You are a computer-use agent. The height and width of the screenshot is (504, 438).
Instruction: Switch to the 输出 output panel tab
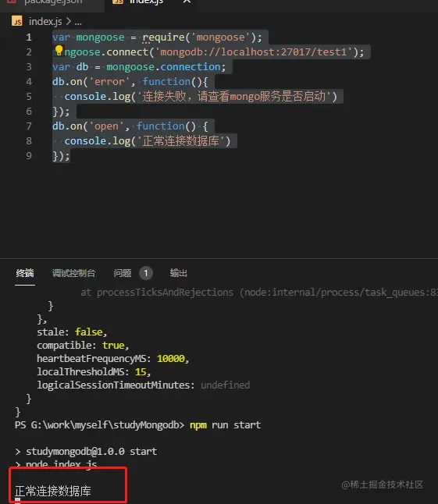click(x=179, y=273)
